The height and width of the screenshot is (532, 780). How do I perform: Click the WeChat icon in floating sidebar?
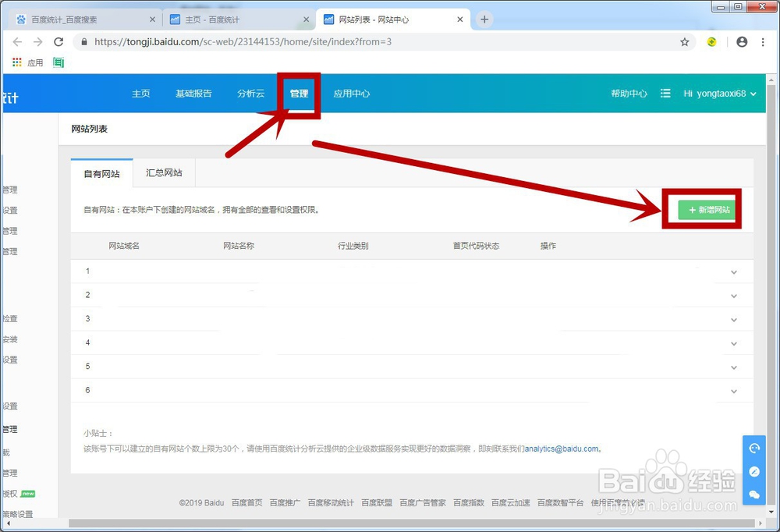(753, 493)
